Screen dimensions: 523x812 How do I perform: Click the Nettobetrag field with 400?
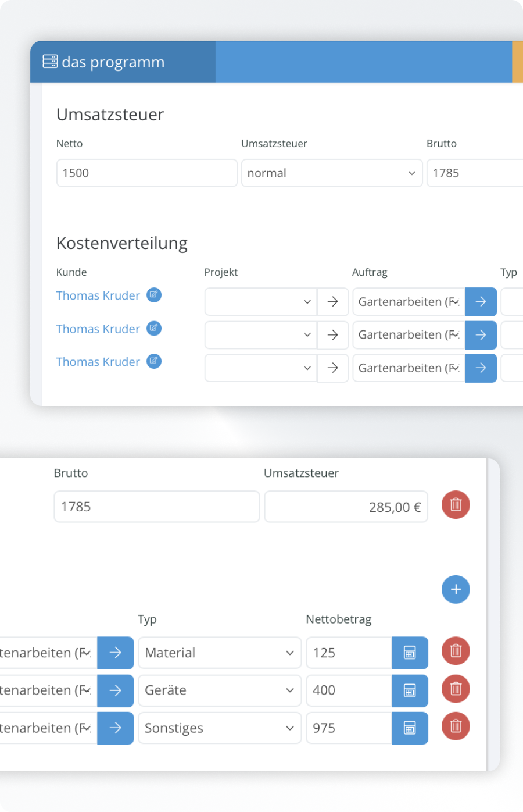(349, 690)
